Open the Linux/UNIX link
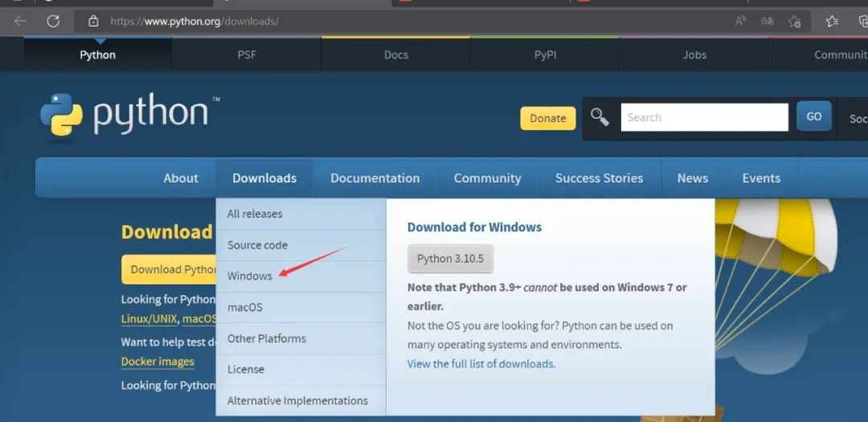The width and height of the screenshot is (868, 422). [149, 319]
